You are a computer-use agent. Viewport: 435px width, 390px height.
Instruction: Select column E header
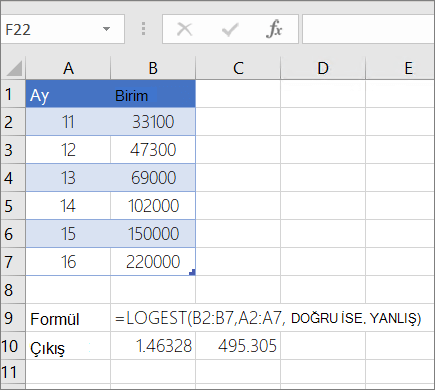tap(400, 68)
